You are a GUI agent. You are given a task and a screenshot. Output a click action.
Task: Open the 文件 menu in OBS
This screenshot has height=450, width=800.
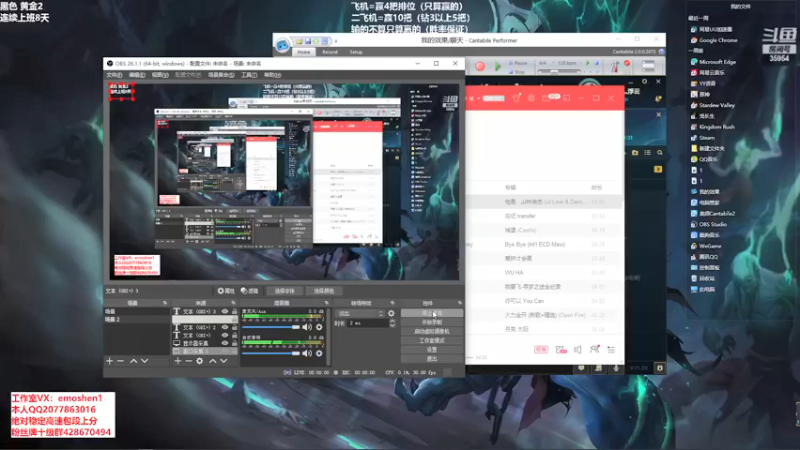click(x=114, y=75)
